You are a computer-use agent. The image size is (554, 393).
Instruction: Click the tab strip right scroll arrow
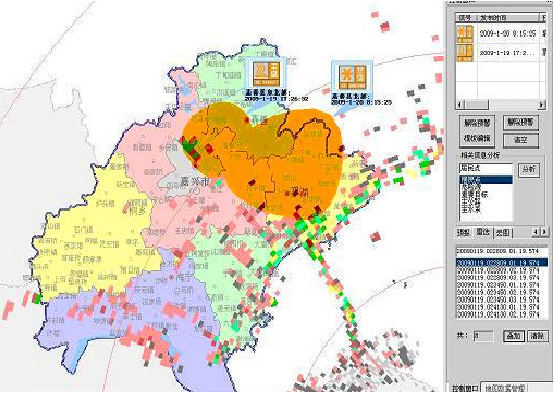pyautogui.click(x=544, y=232)
